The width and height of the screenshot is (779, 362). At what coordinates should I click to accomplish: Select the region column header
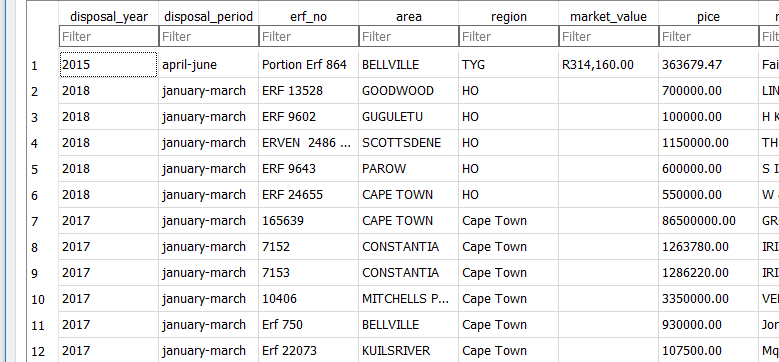(x=509, y=16)
